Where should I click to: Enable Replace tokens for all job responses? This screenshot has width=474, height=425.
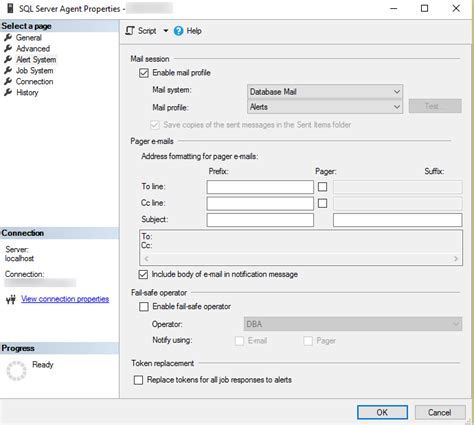click(138, 380)
